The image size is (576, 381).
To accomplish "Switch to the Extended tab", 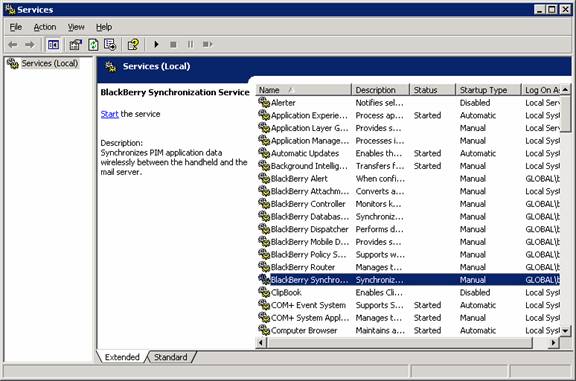I will click(122, 357).
